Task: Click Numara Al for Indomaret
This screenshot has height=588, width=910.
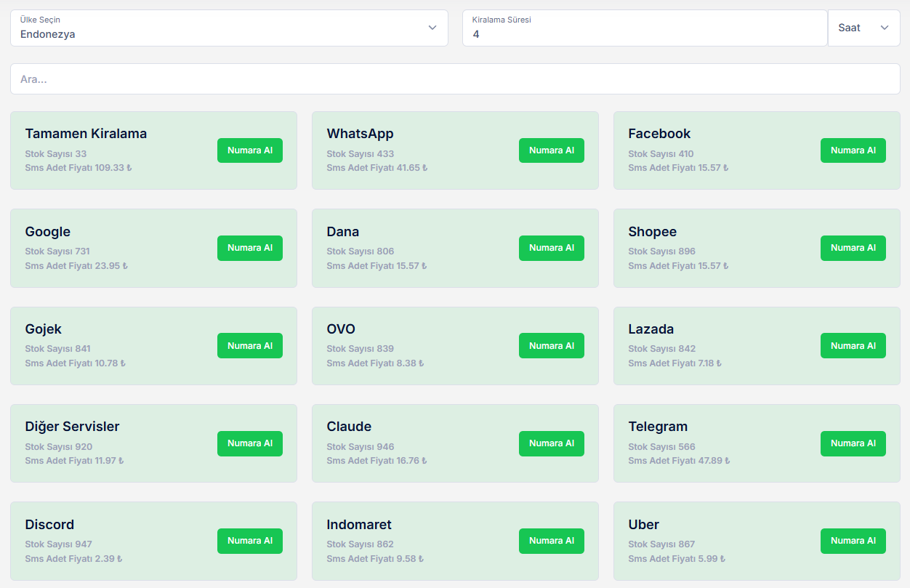Action: pyautogui.click(x=551, y=541)
